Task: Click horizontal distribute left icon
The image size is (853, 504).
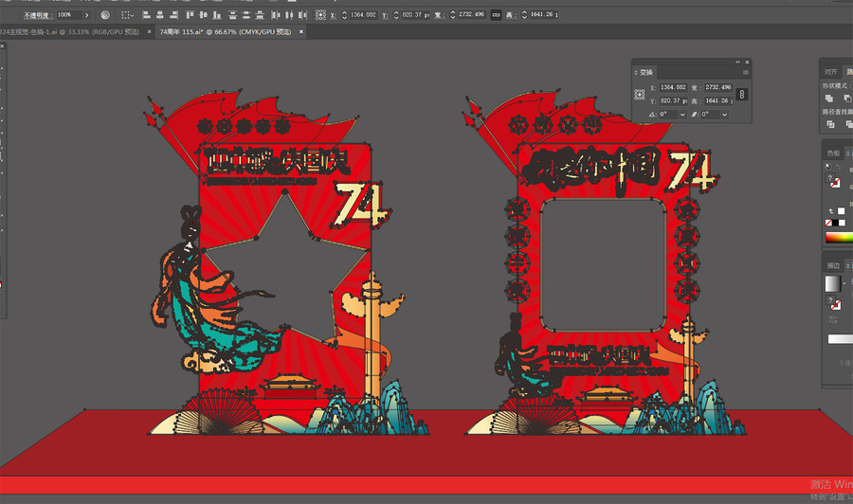Action: click(276, 15)
